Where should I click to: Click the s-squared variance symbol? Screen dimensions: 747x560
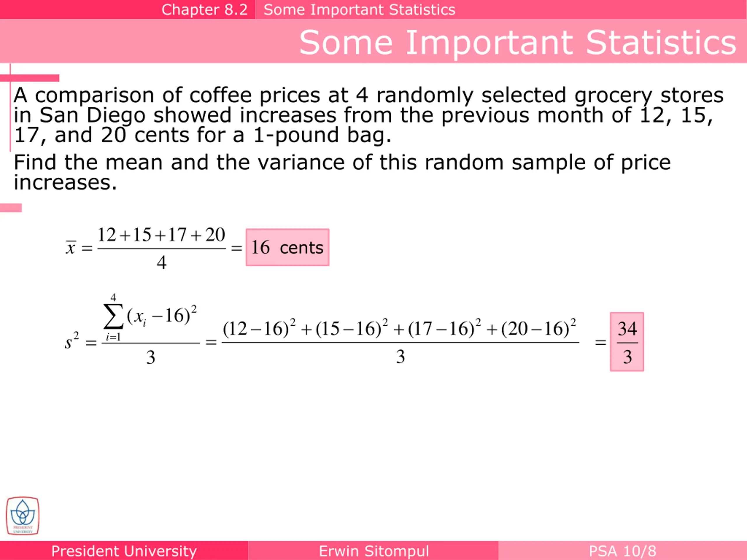pos(71,341)
